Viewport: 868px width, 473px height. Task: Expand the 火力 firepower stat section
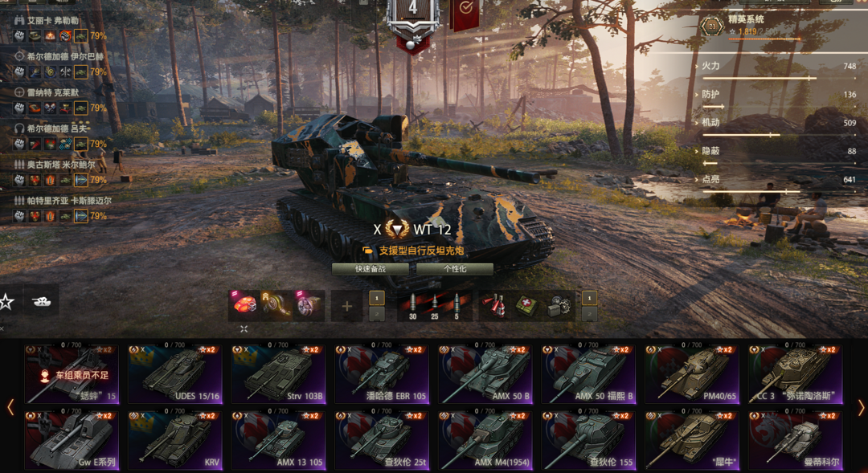[x=710, y=66]
